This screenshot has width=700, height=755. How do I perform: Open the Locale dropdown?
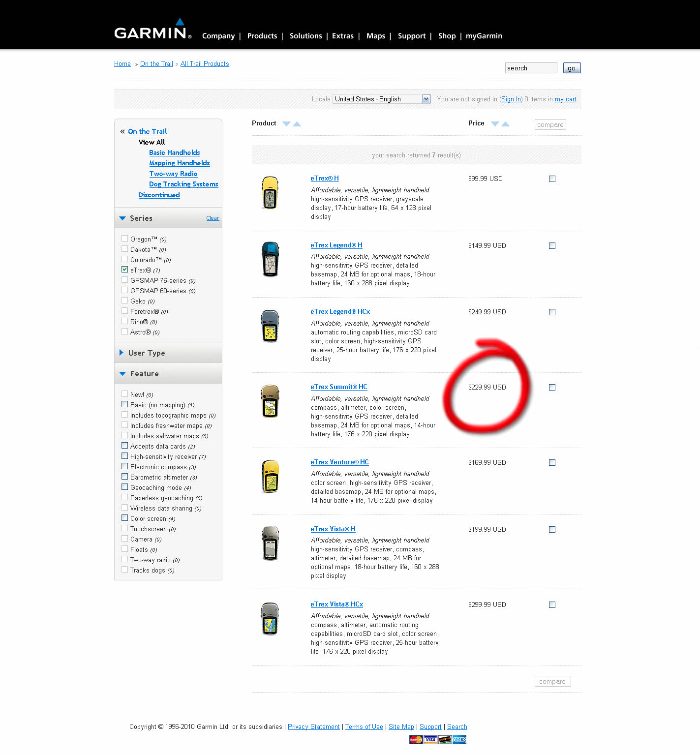coord(382,99)
